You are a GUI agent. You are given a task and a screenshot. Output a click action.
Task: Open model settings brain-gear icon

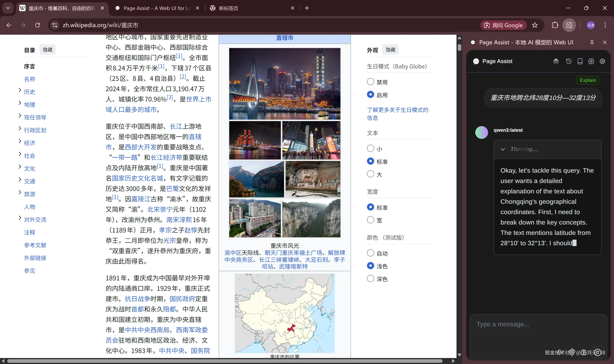coord(591,61)
